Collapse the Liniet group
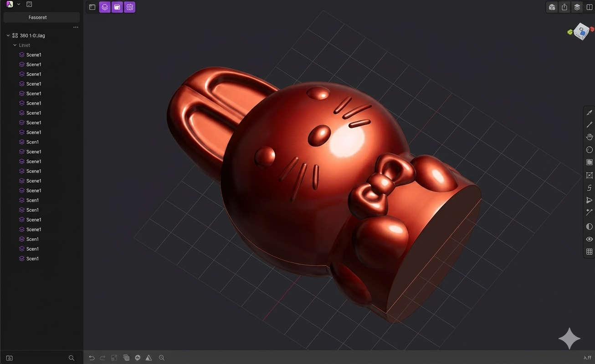 click(x=15, y=45)
